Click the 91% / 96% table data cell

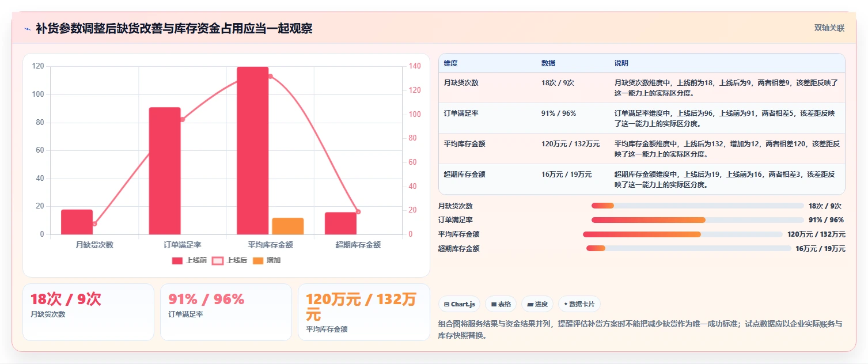[x=573, y=118]
